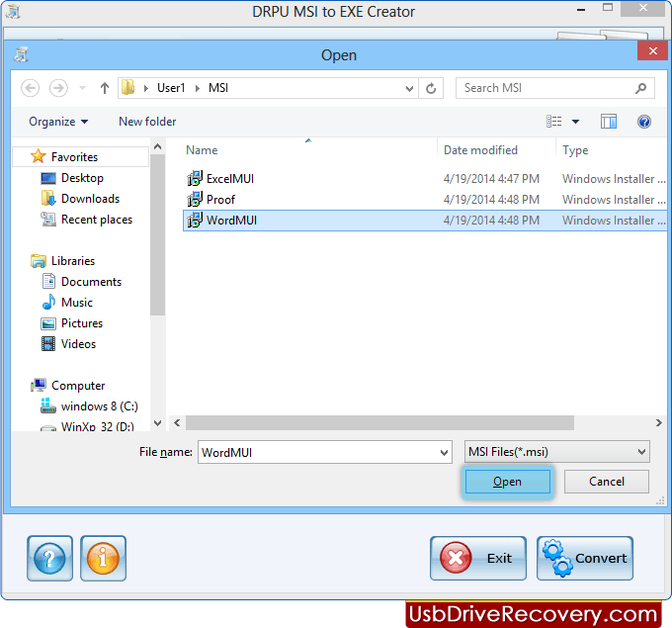Go forward in folder navigation

58,88
